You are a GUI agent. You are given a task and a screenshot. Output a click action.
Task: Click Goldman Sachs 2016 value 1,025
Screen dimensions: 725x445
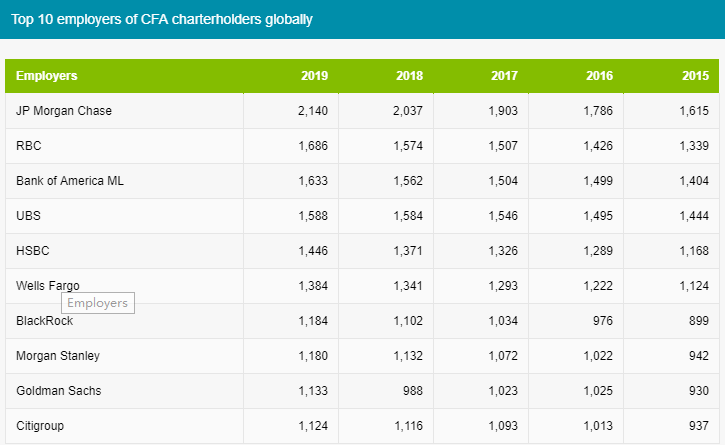[x=598, y=391]
